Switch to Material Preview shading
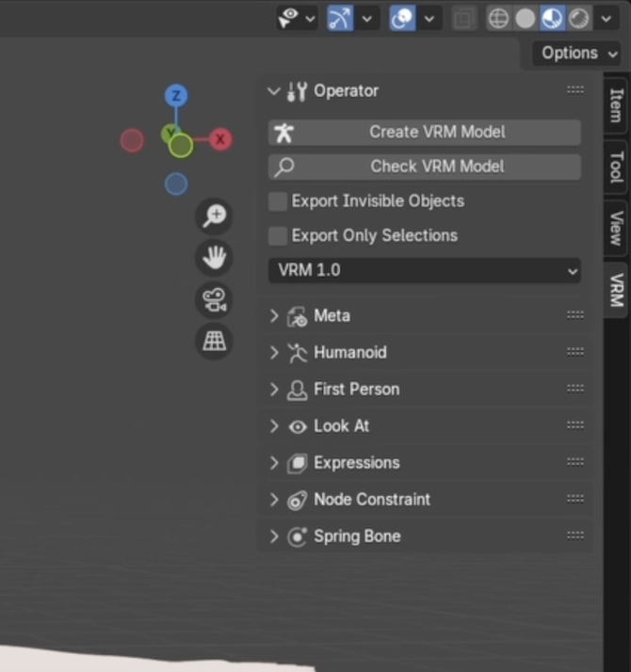Screen dimensions: 631x672 tap(553, 19)
